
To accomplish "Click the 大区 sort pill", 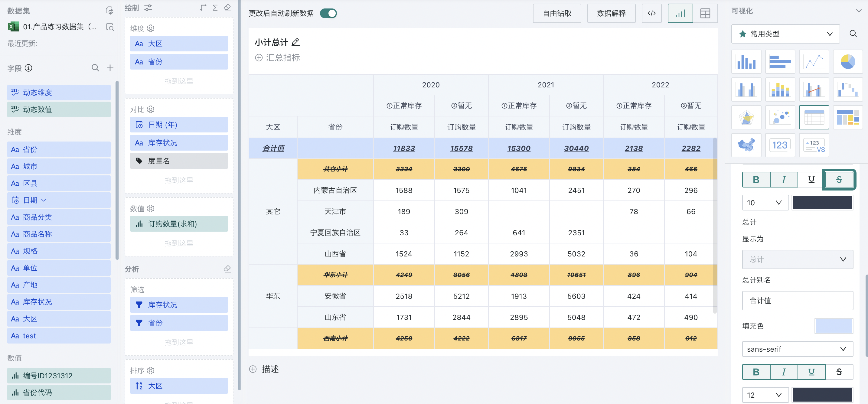I will [x=179, y=386].
